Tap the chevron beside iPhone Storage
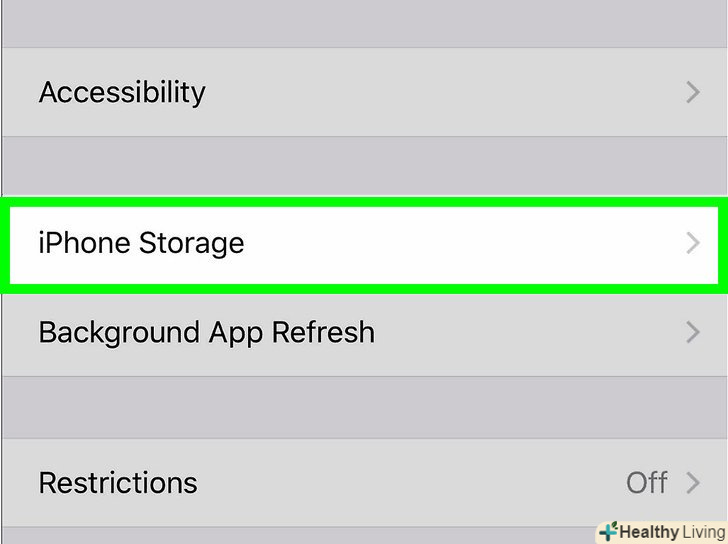 [x=692, y=243]
